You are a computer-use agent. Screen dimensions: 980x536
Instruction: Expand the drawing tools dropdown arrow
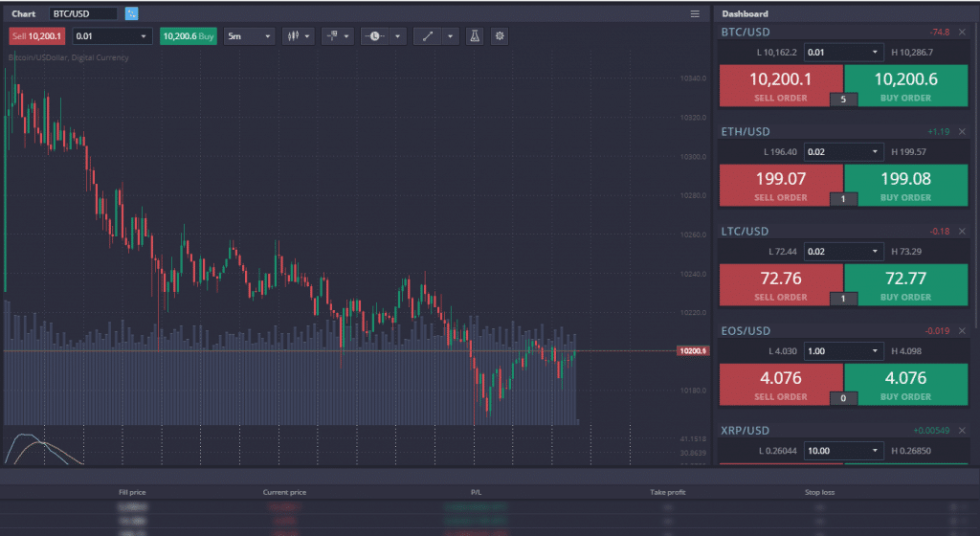click(x=450, y=36)
